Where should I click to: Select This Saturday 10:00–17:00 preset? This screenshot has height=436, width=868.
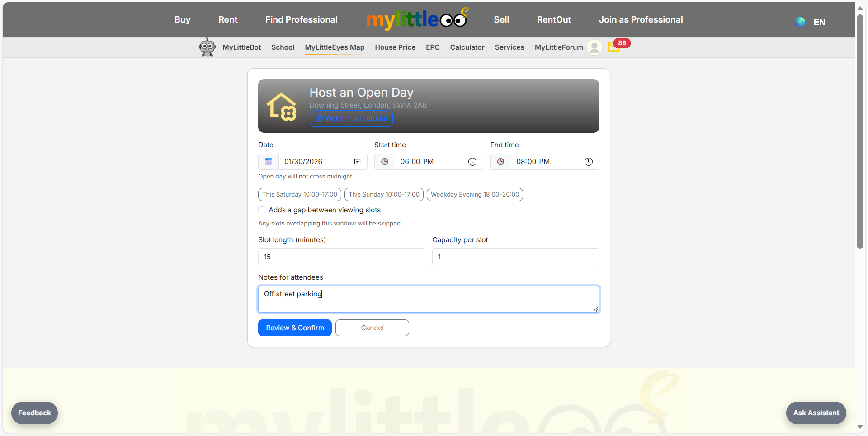300,195
